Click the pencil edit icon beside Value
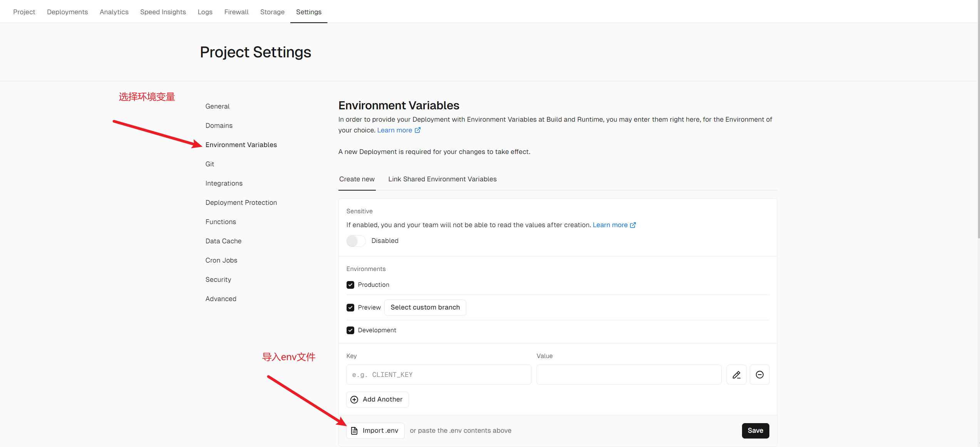980x447 pixels. pyautogui.click(x=736, y=375)
